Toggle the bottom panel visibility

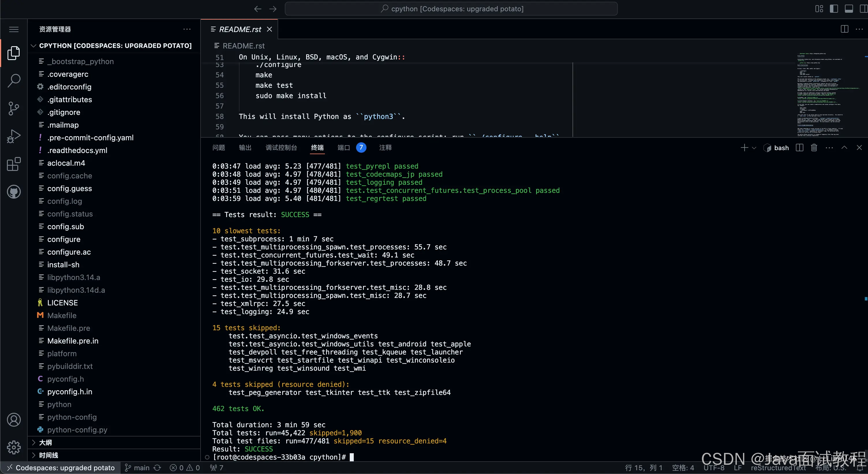[x=849, y=9]
